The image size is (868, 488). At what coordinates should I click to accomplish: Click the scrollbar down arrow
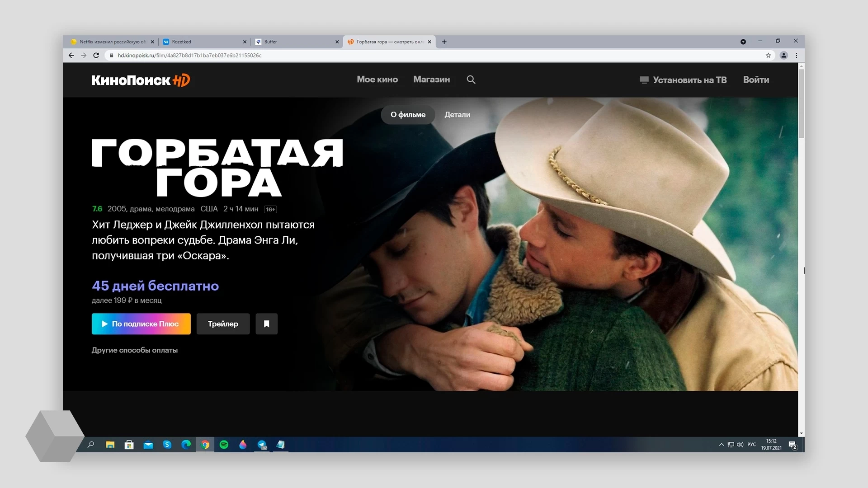pos(801,433)
